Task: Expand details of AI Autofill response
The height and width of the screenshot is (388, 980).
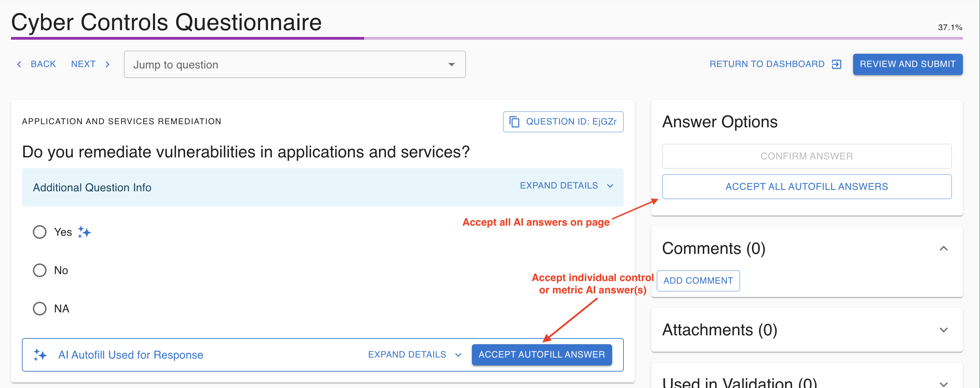Action: [414, 354]
